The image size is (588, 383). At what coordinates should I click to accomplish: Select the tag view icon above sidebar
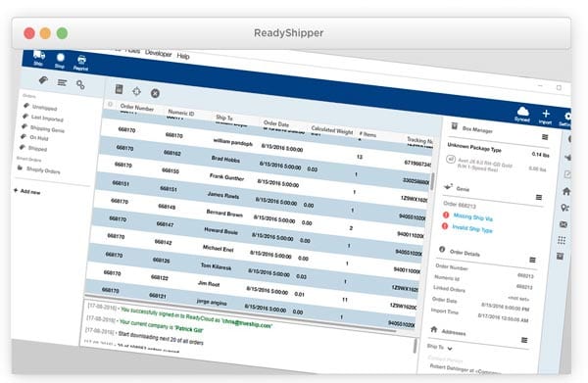pyautogui.click(x=43, y=79)
